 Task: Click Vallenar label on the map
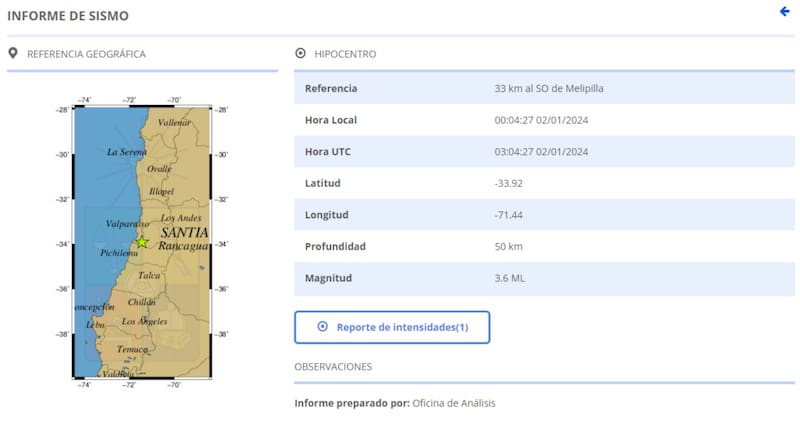click(x=174, y=122)
